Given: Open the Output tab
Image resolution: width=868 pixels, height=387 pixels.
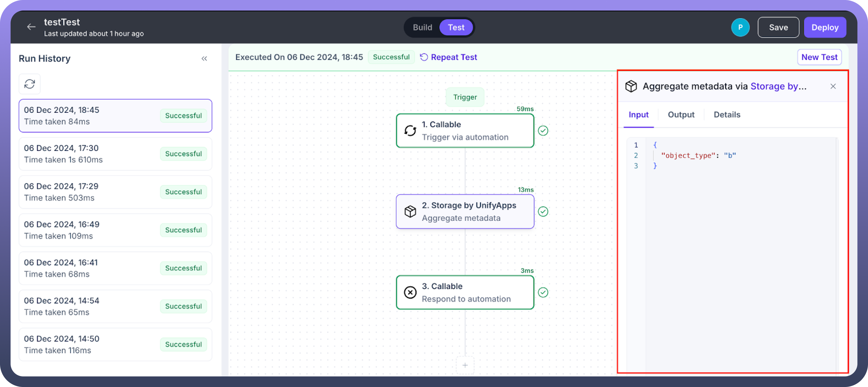Looking at the screenshot, I should pyautogui.click(x=681, y=115).
